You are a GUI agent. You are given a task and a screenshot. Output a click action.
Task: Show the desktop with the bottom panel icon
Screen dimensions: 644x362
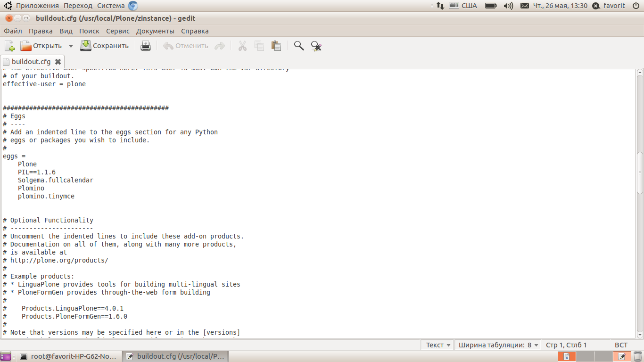coord(6,356)
